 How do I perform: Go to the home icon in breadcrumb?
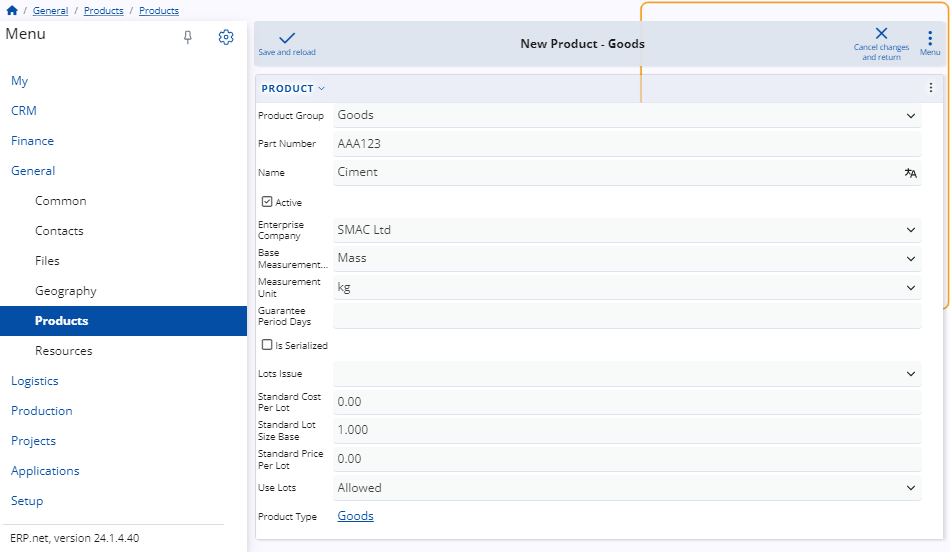[x=12, y=10]
